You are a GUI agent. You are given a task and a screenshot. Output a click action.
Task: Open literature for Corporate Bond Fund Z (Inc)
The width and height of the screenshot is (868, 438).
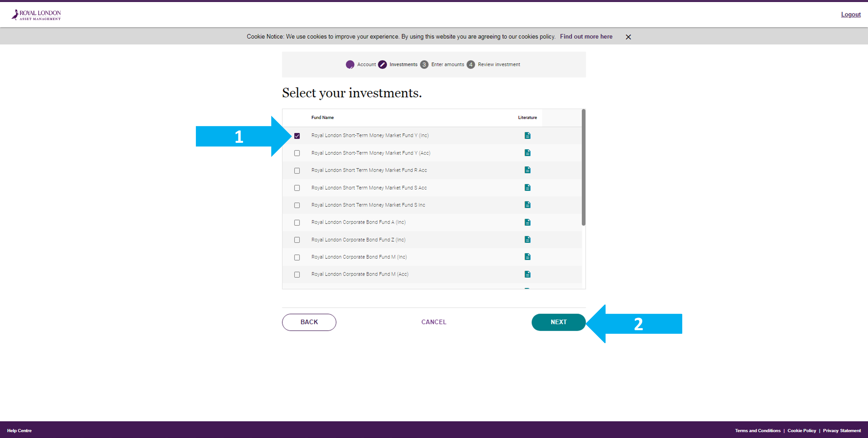pos(527,239)
